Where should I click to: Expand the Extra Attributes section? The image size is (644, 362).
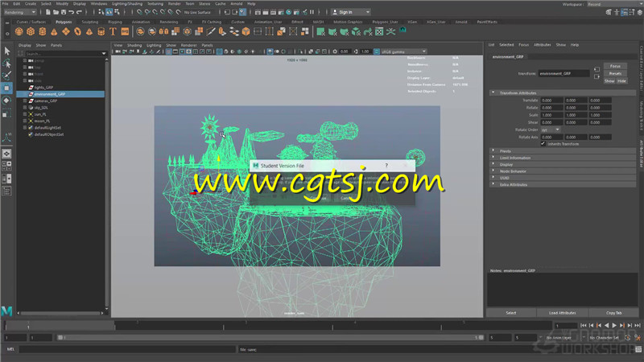(493, 185)
